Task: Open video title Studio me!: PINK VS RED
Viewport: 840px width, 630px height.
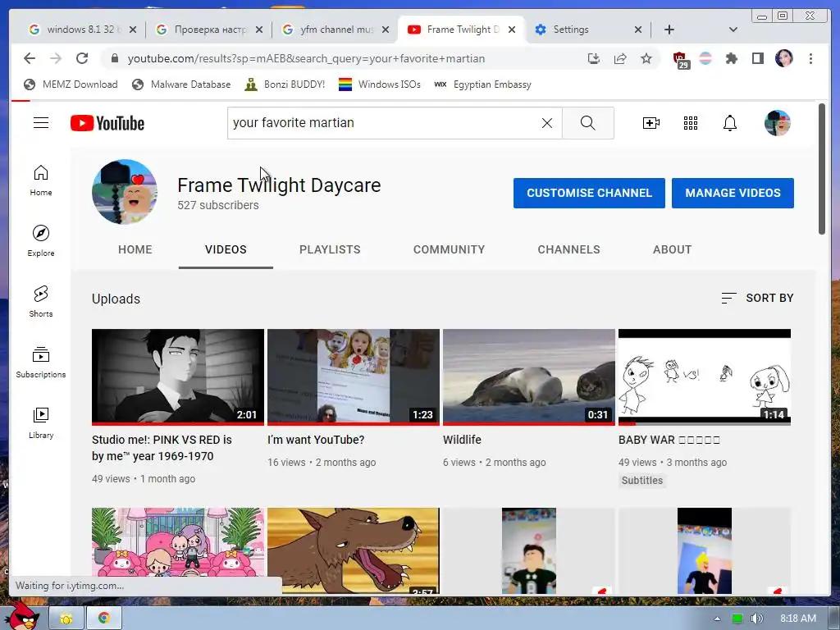Action: point(162,448)
